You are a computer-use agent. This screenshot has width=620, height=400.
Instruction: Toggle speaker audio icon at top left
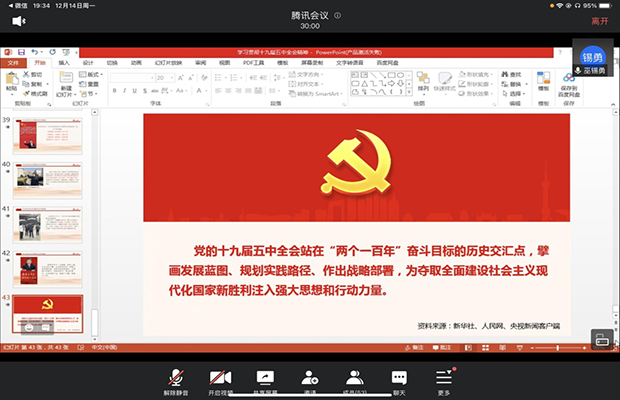pos(18,20)
